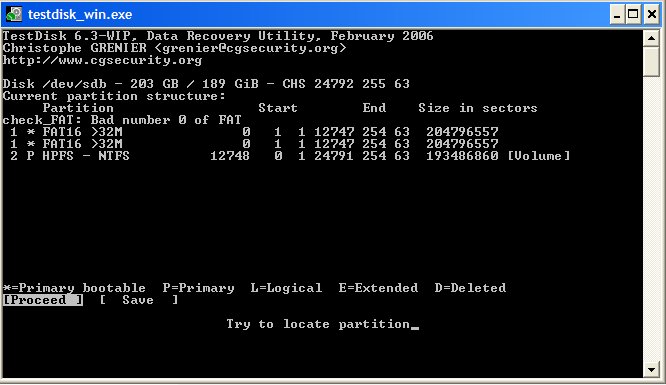
Task: Click the scrollbar down arrow
Action: (651, 369)
